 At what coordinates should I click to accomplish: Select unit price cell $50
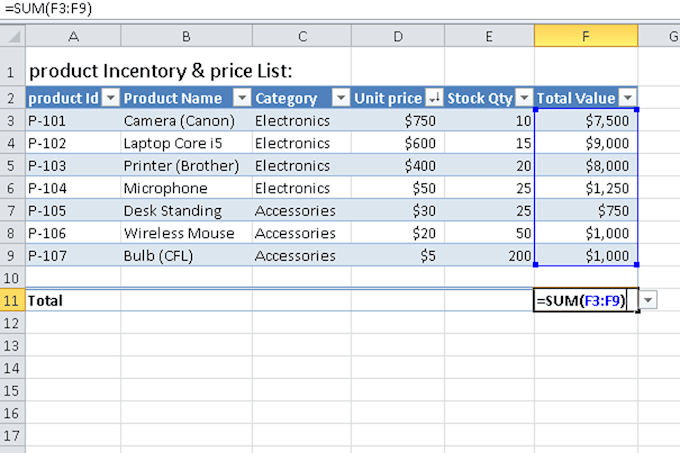pyautogui.click(x=398, y=188)
